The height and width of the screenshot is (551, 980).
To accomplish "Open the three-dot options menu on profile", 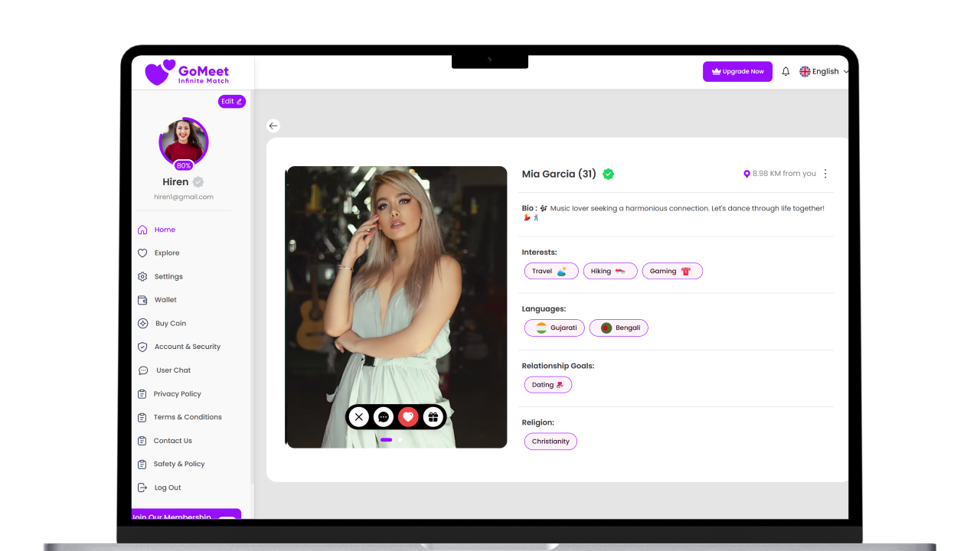I will pyautogui.click(x=825, y=173).
